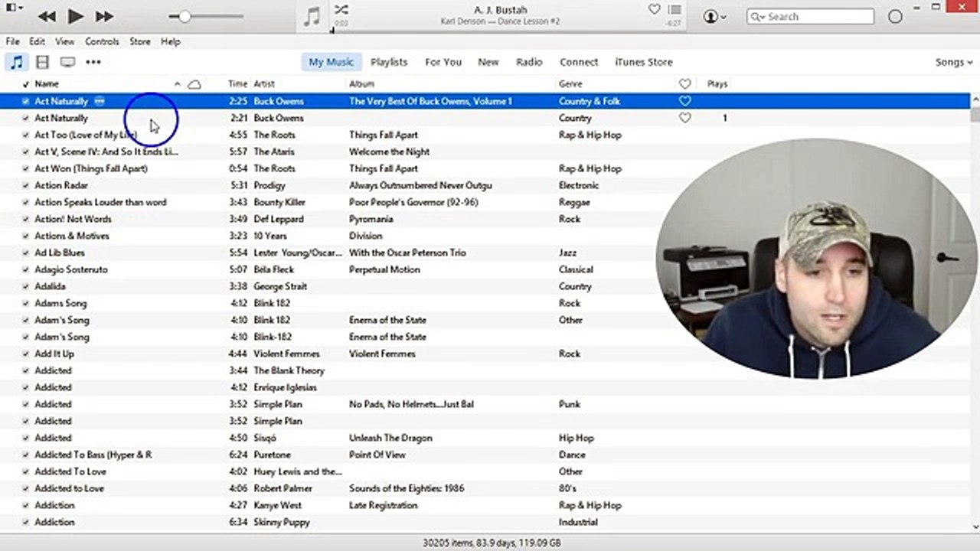Open the Radio tab
This screenshot has height=551, width=980.
(x=529, y=62)
